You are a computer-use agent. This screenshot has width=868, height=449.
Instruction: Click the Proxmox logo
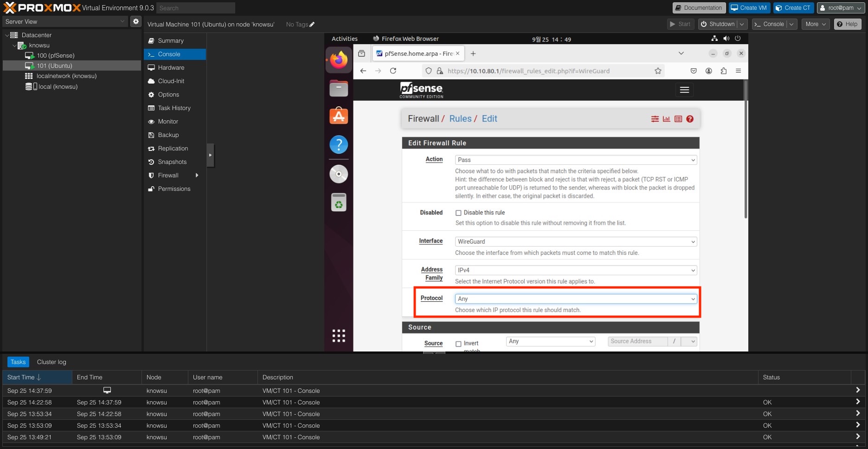42,8
